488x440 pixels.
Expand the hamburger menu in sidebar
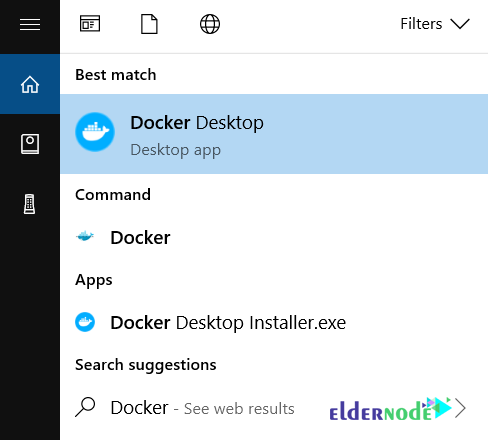coord(30,24)
